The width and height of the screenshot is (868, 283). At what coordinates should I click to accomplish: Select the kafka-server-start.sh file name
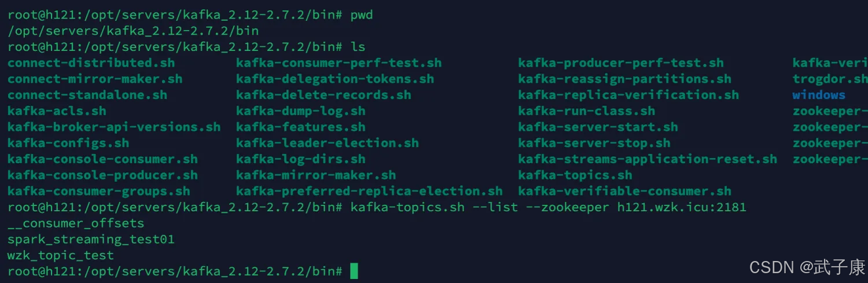598,127
